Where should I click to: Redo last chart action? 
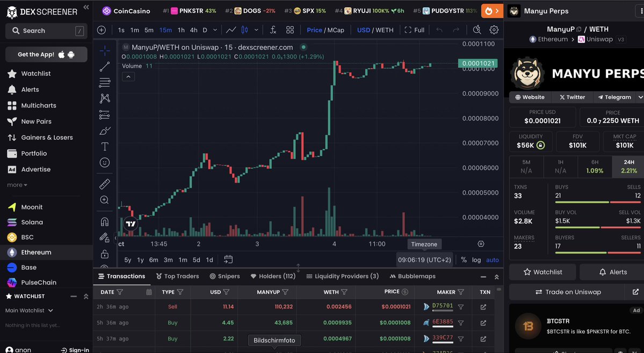(456, 30)
